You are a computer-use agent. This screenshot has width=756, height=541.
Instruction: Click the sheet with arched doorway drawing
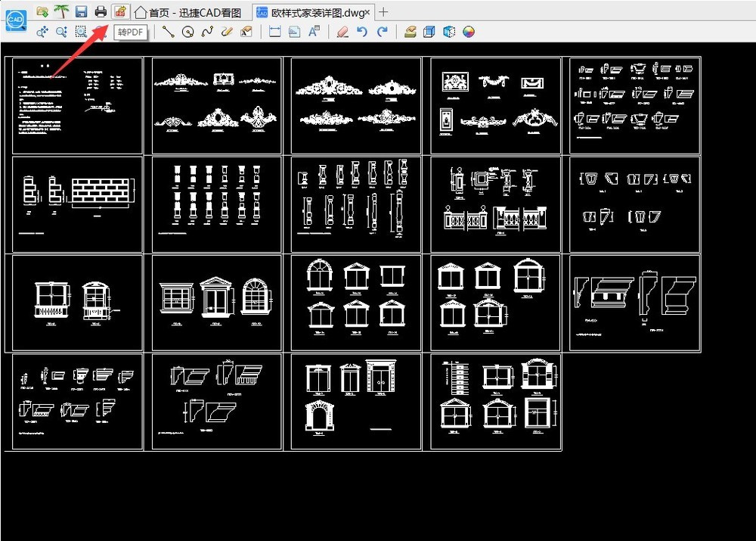click(x=356, y=402)
